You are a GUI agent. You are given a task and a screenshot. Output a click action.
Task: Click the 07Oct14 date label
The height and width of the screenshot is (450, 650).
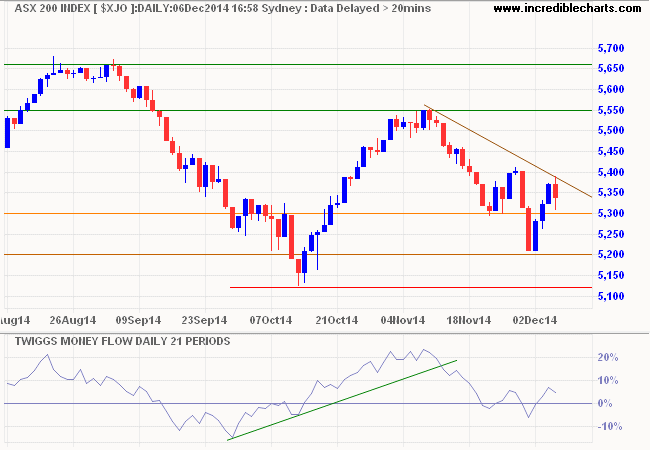click(270, 320)
